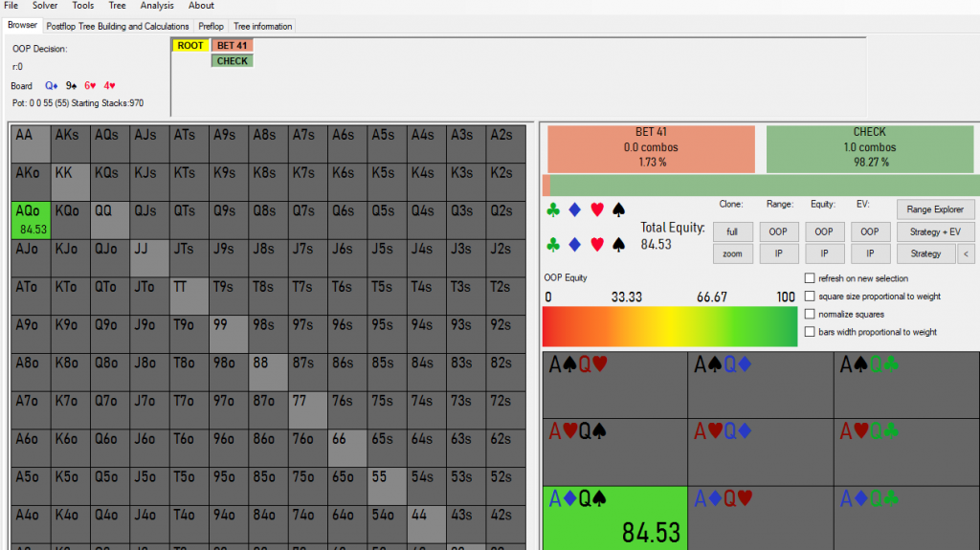Open the Tree menu
This screenshot has height=550, width=980.
117,6
